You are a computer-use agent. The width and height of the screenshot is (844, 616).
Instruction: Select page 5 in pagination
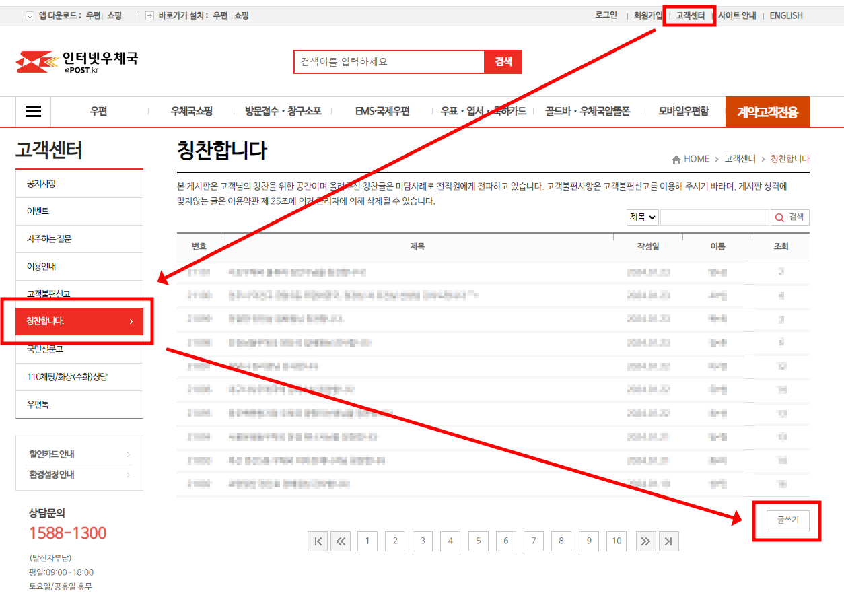pyautogui.click(x=478, y=541)
